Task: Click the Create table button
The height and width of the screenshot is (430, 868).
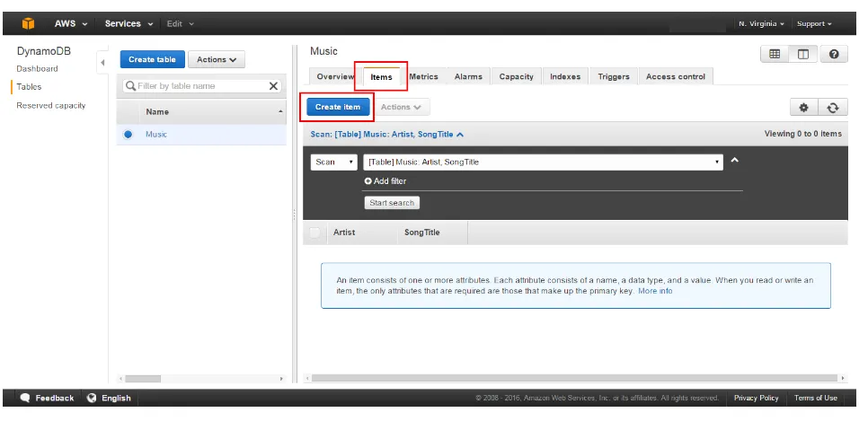Action: 152,59
